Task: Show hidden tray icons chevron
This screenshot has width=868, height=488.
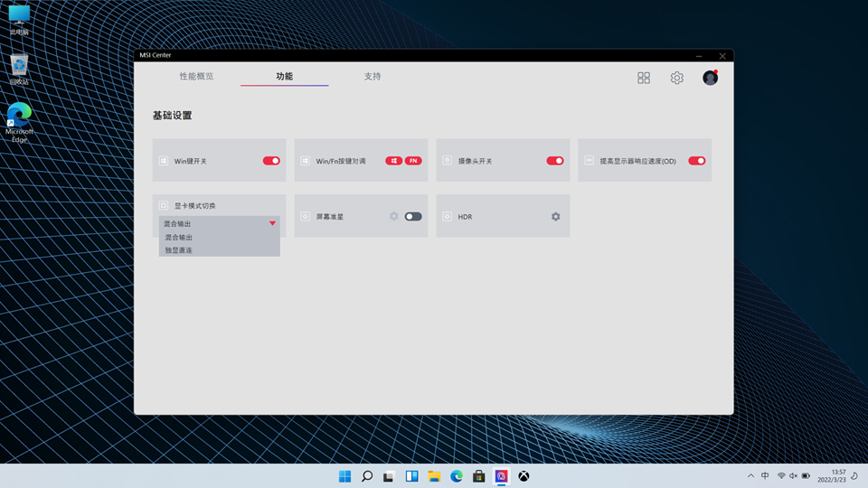Action: point(750,476)
